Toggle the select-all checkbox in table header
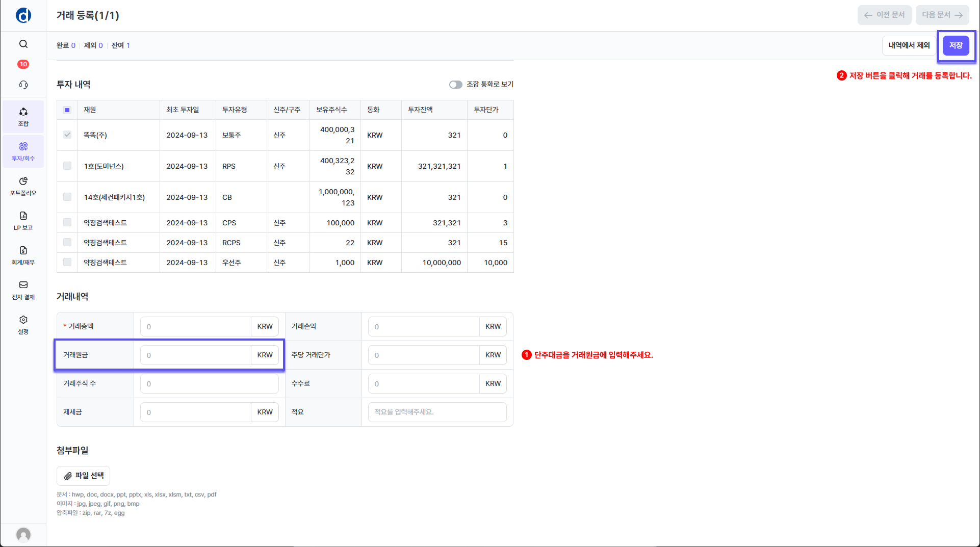 click(67, 110)
